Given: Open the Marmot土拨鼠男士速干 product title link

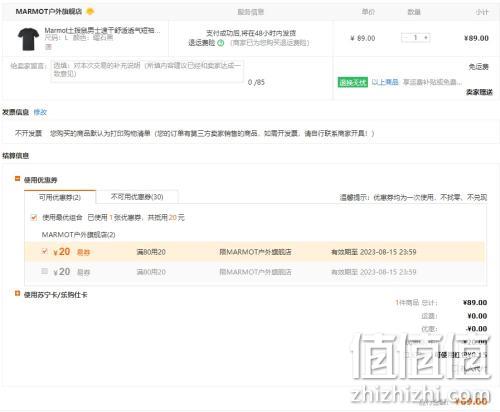Looking at the screenshot, I should click(102, 30).
